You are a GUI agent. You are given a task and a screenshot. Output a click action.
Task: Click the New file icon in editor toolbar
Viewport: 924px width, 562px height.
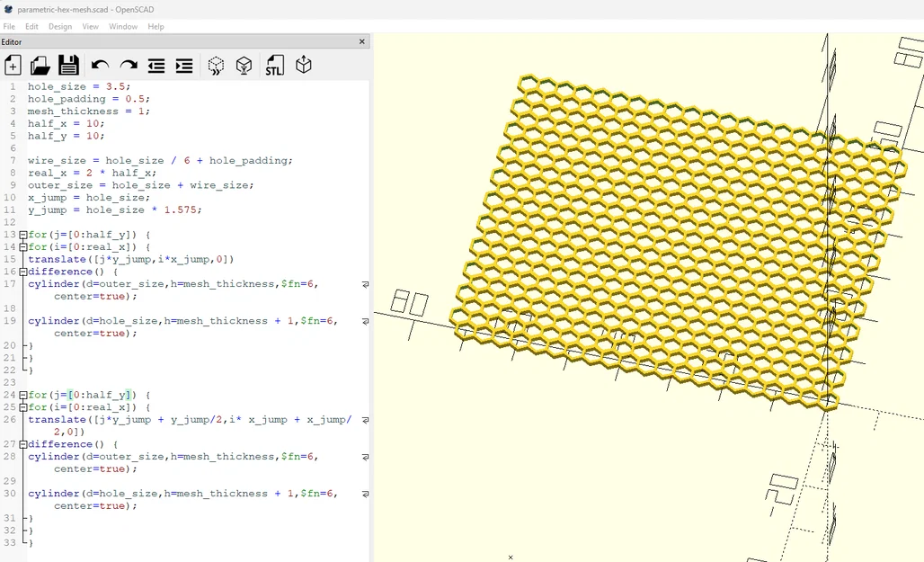click(13, 66)
